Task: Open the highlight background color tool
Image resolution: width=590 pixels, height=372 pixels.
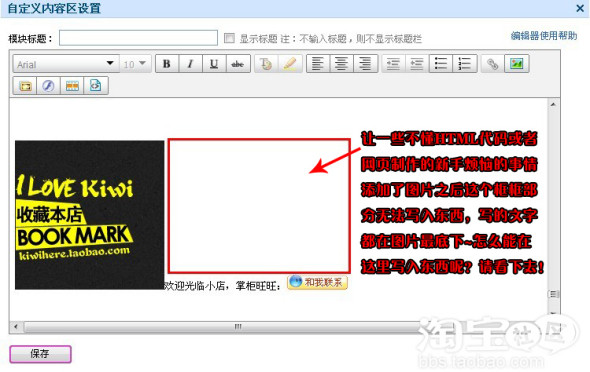Action: click(290, 64)
